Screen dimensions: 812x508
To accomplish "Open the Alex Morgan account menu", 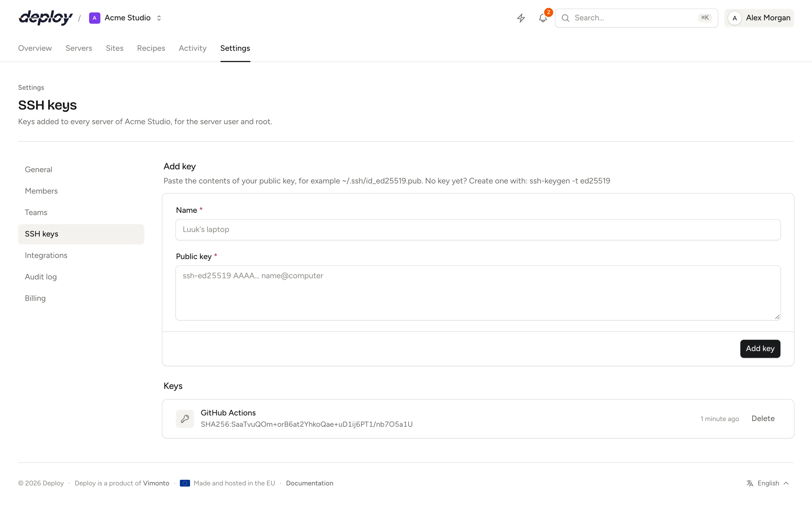I will pos(759,18).
